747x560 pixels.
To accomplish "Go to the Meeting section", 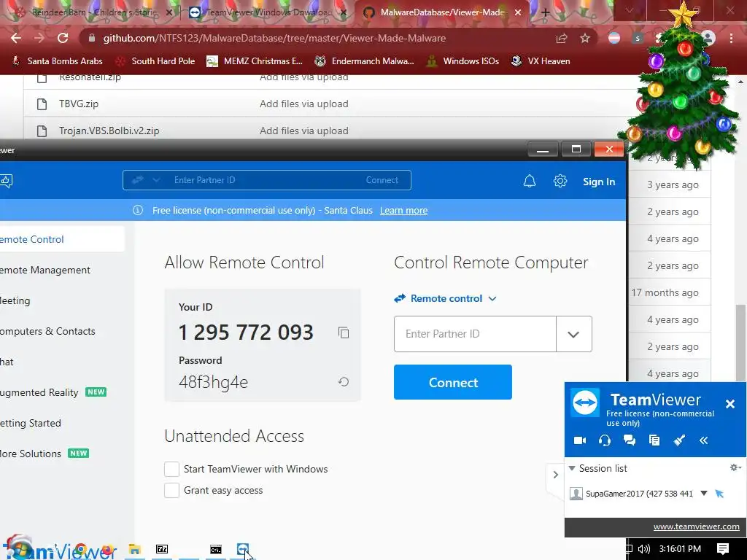I will coord(15,300).
